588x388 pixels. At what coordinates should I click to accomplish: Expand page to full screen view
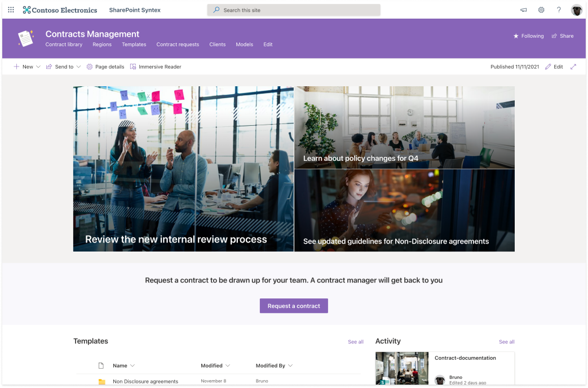click(573, 67)
